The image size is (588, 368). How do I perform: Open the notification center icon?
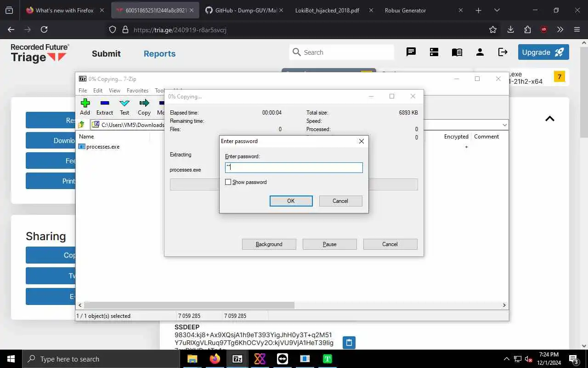574,359
